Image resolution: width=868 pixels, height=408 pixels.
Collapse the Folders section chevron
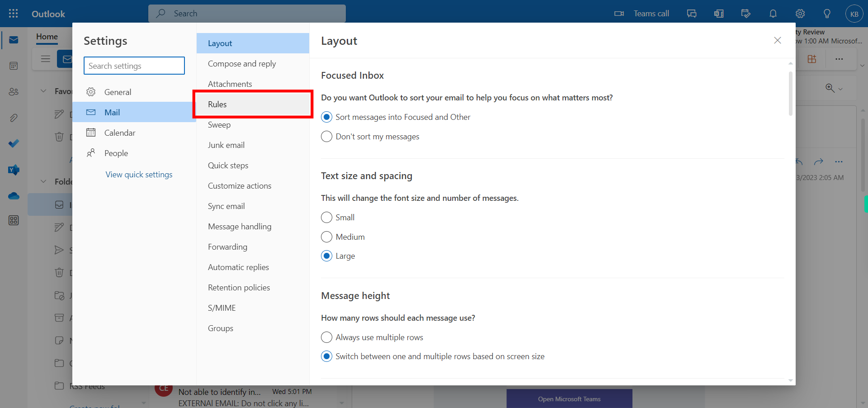point(43,181)
